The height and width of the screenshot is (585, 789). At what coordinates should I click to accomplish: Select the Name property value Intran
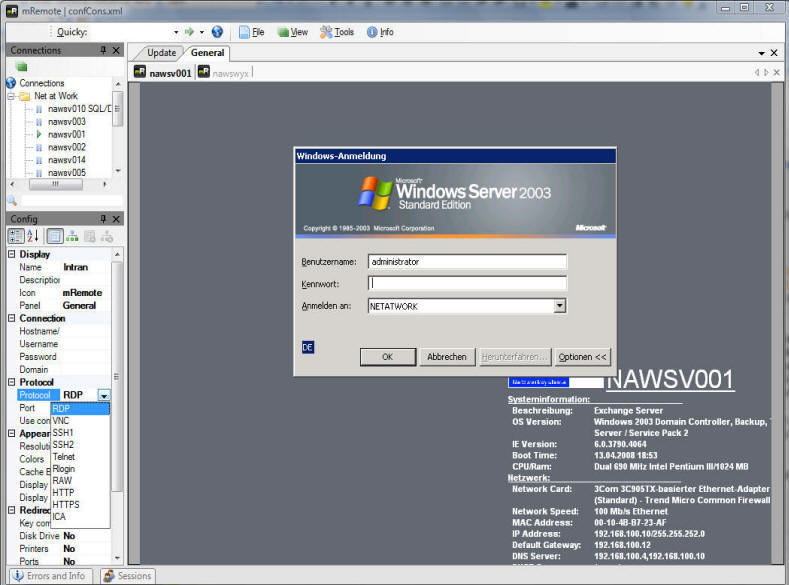click(75, 267)
